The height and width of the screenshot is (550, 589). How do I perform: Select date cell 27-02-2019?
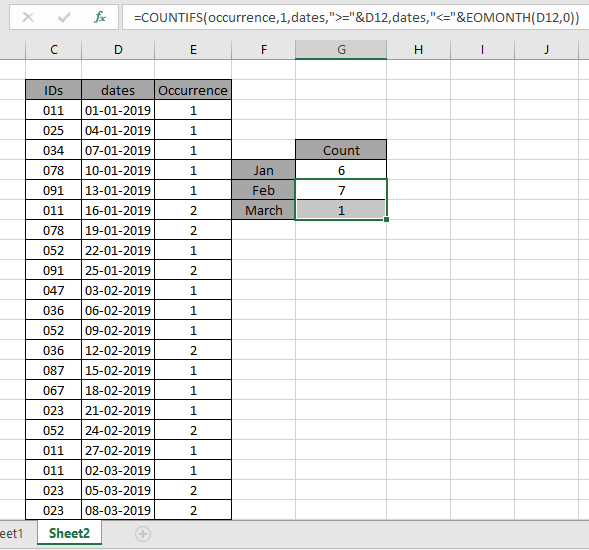point(118,450)
